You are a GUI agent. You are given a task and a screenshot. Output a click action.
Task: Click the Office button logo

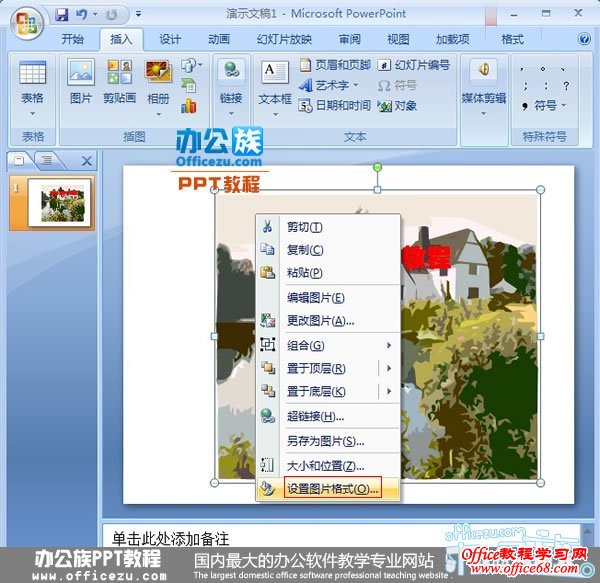tap(26, 21)
